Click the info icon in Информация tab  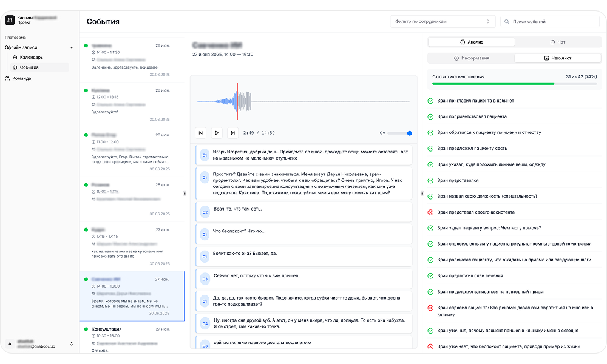click(456, 58)
